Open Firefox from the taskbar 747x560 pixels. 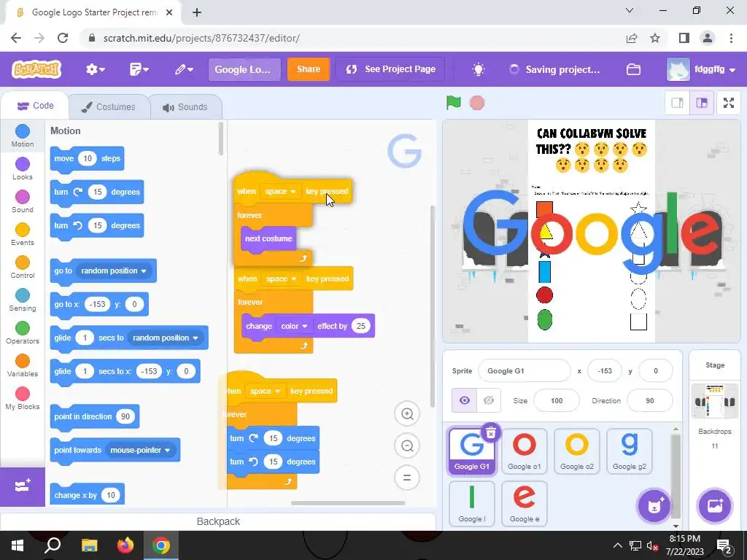tap(125, 545)
